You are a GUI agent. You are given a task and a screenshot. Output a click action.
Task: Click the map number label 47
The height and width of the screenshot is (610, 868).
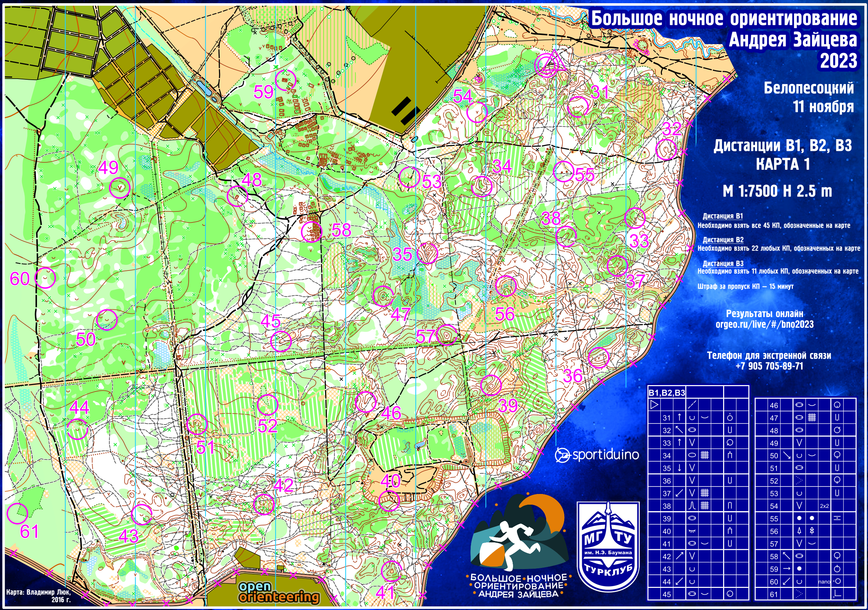(401, 314)
